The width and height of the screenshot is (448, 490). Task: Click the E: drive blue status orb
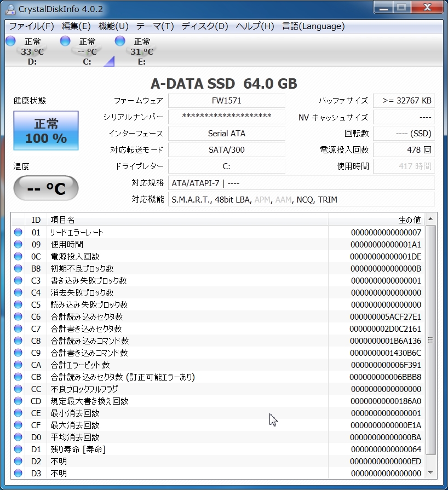[120, 41]
